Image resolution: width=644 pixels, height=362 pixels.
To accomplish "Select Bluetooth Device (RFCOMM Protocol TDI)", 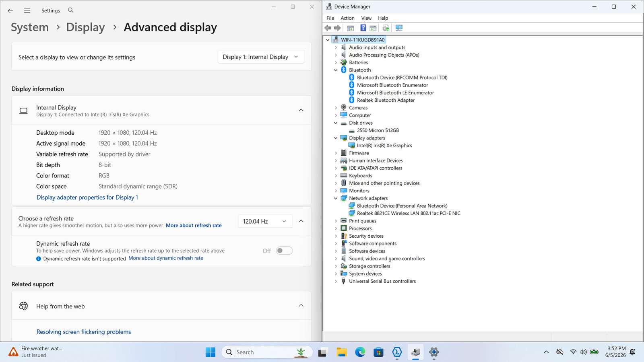I will [x=402, y=78].
